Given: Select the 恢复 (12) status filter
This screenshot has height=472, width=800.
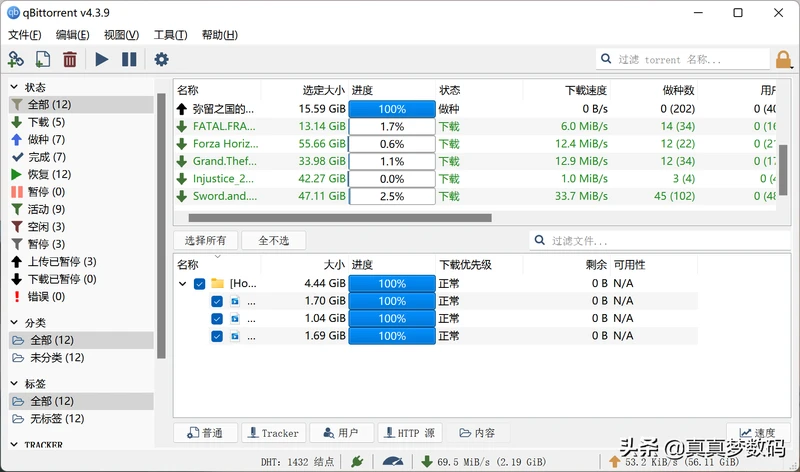Looking at the screenshot, I should (81, 174).
